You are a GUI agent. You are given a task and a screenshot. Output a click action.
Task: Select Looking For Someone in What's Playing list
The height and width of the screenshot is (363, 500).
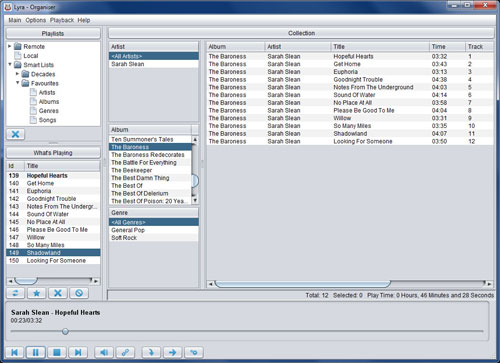tap(53, 260)
